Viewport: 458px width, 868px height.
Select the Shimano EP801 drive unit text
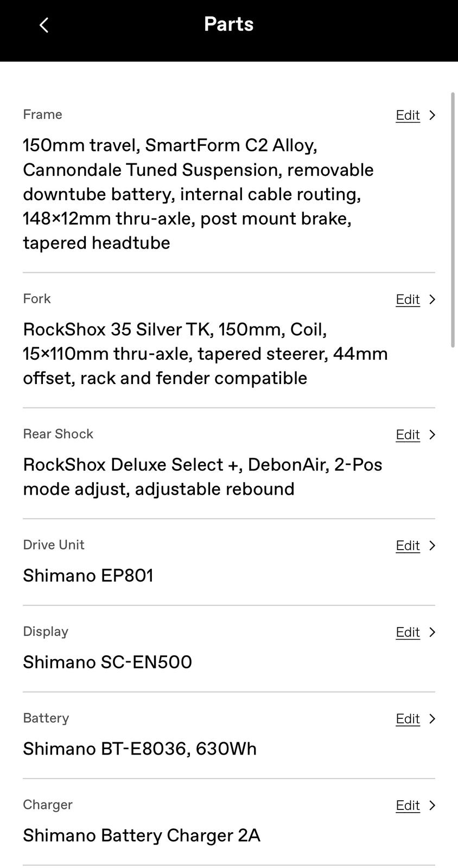pos(88,575)
